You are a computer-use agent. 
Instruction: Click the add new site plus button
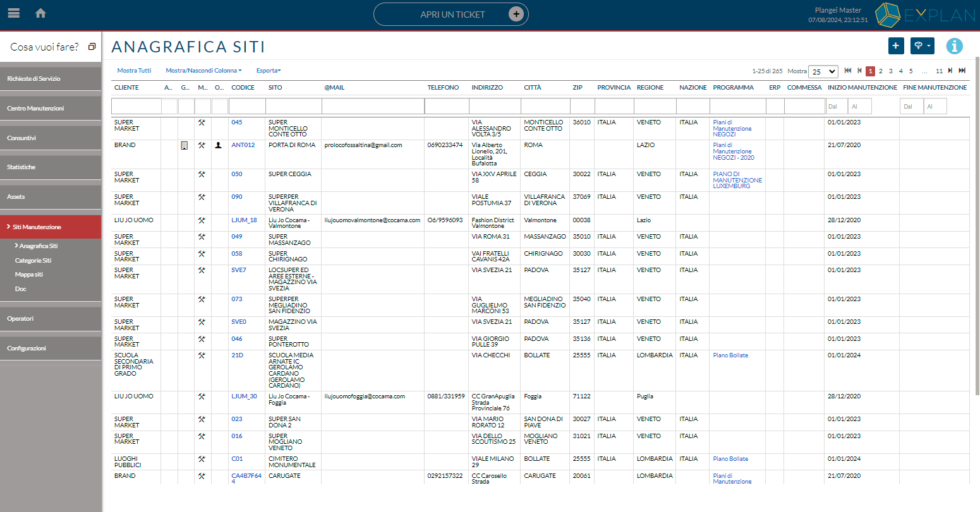[895, 46]
